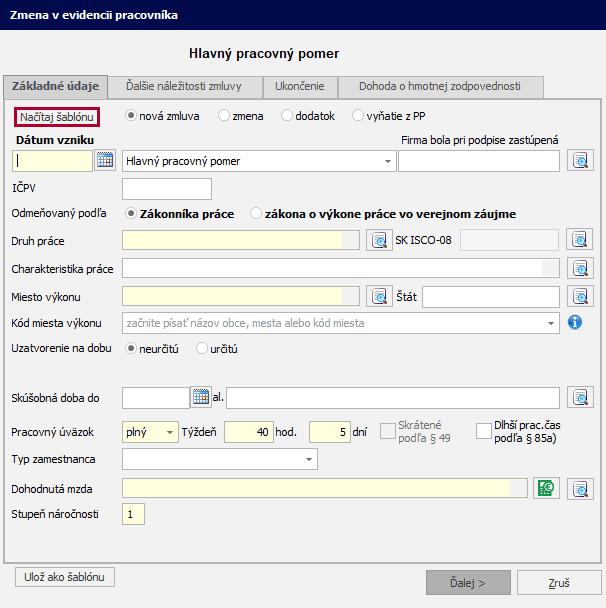Click lookup icon beside Firma bola pri podpise zastúpená

(580, 160)
